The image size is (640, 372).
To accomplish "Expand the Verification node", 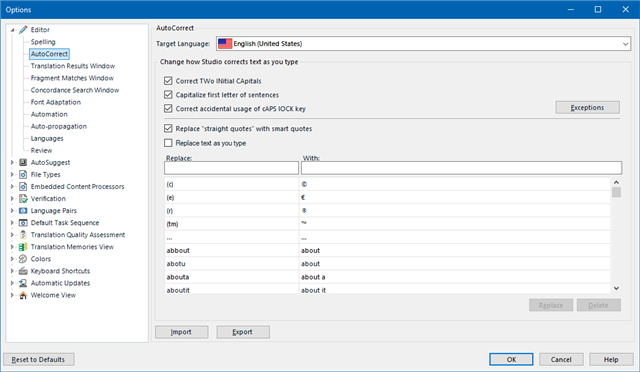I will click(x=12, y=198).
